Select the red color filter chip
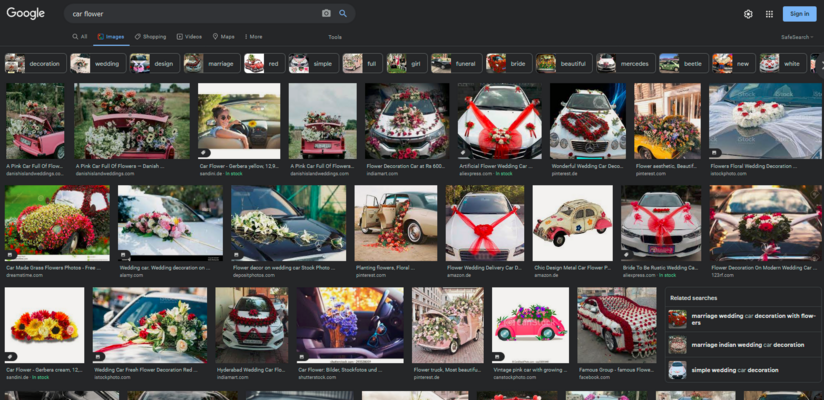 (x=264, y=64)
